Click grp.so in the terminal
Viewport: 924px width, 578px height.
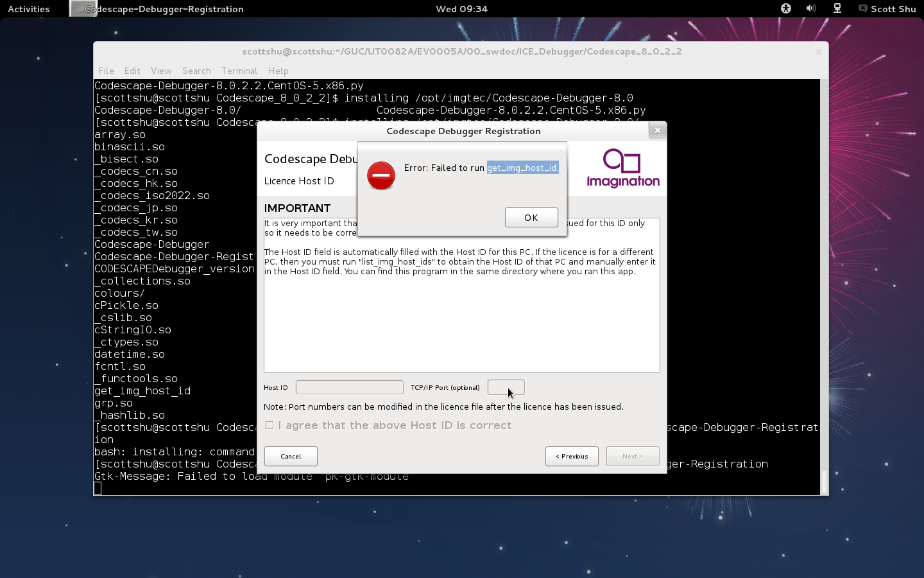coord(114,403)
